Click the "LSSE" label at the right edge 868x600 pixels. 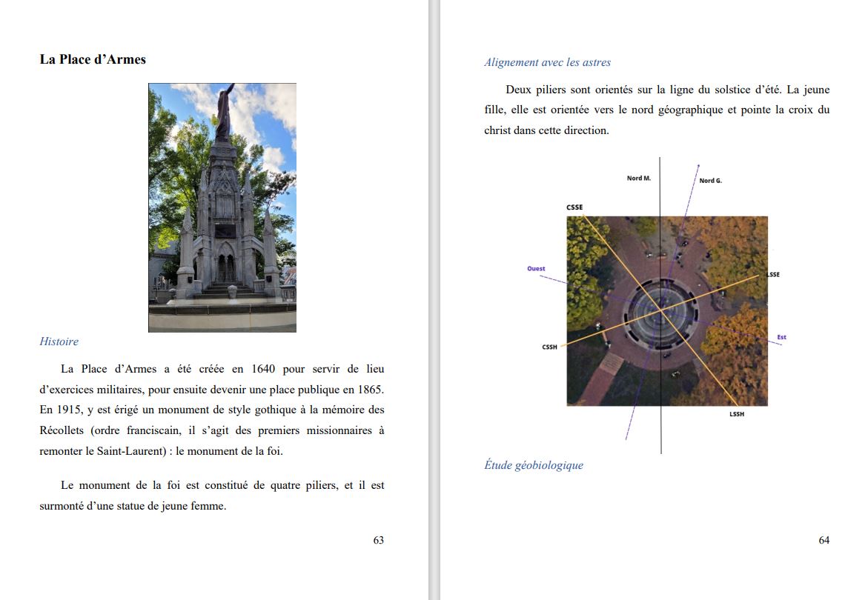click(773, 275)
